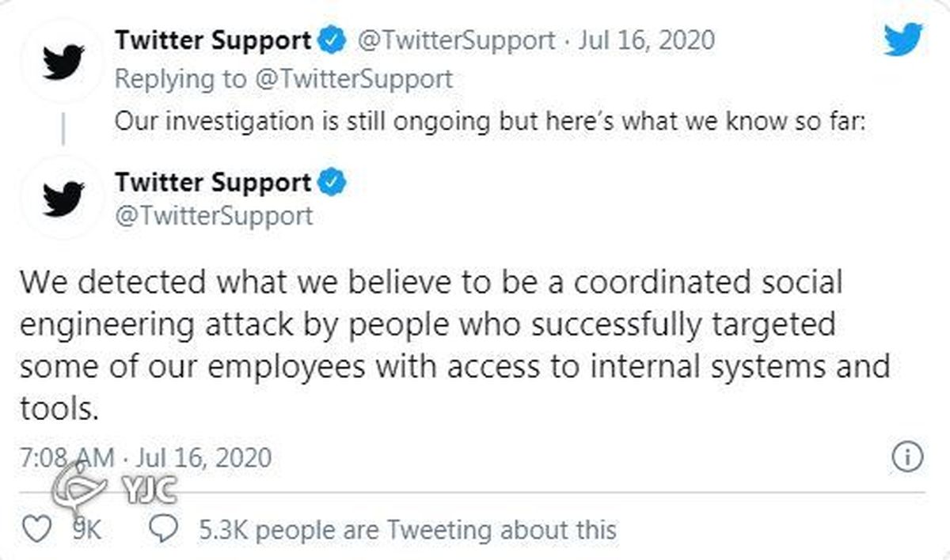Screen dimensions: 950x560
Task: Click the Twitter bird logo at top right
Action: [x=903, y=38]
